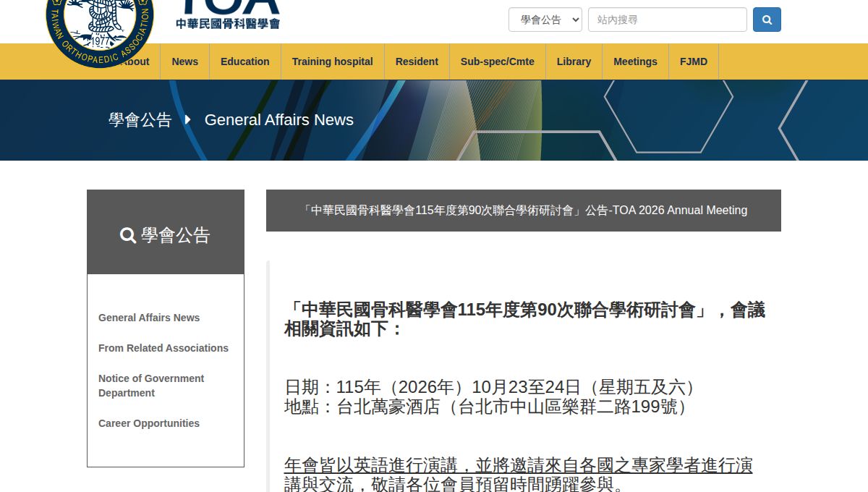868x492 pixels.
Task: Open the About menu
Action: pos(135,61)
